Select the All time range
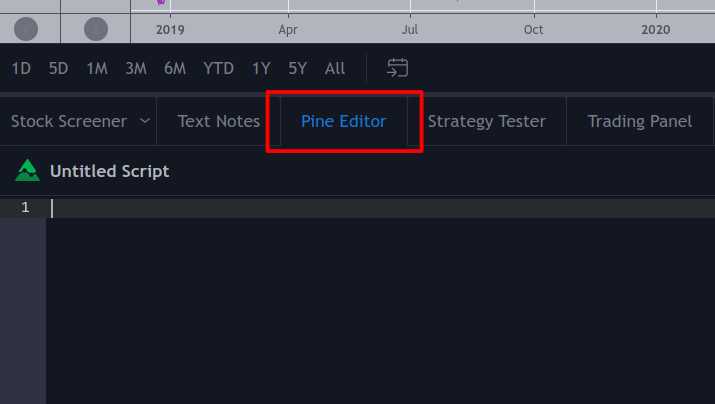 [335, 68]
